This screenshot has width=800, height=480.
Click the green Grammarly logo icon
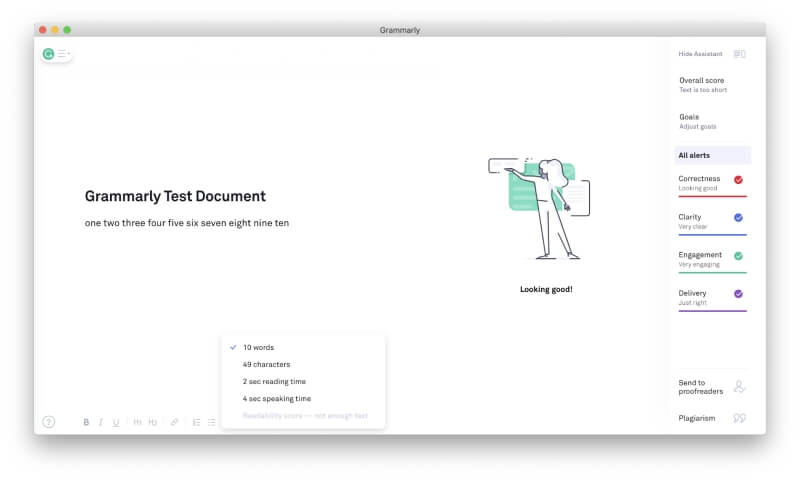coord(48,54)
